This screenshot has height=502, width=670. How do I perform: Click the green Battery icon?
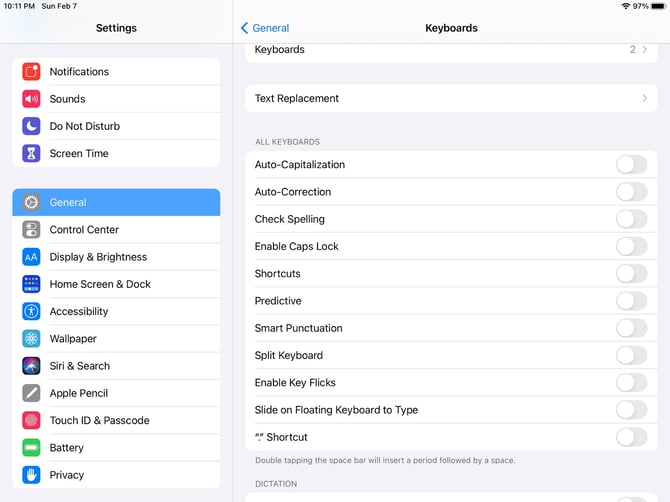point(31,448)
